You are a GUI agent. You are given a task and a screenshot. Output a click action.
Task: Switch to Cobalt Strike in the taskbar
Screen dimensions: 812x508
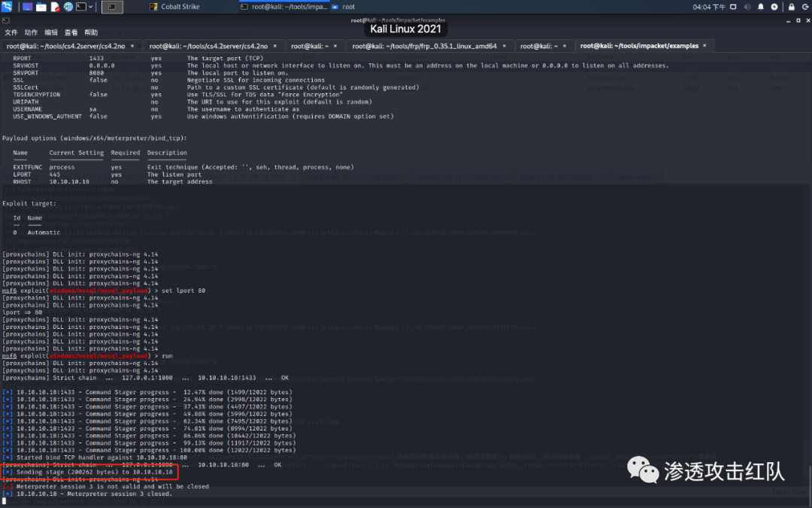click(174, 7)
